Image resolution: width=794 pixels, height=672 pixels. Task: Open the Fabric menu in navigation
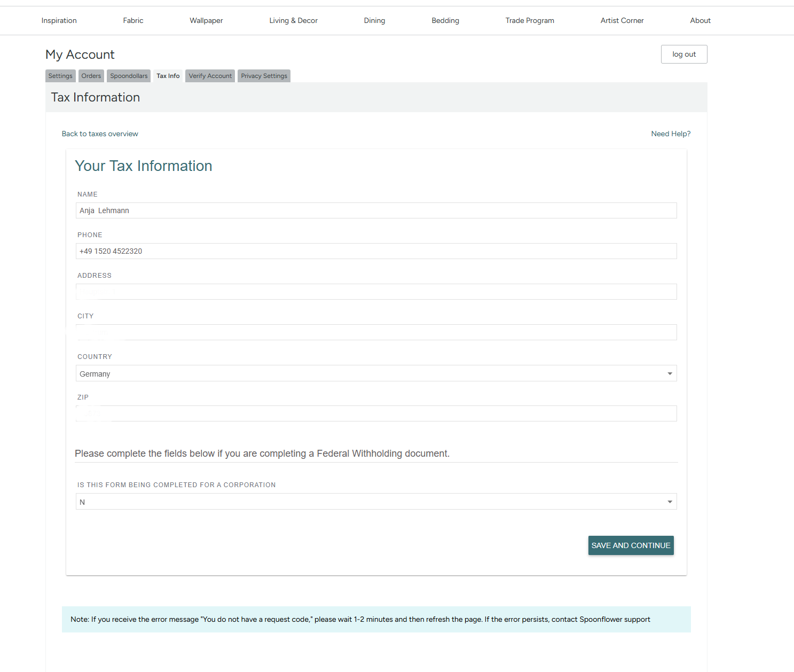click(x=133, y=20)
